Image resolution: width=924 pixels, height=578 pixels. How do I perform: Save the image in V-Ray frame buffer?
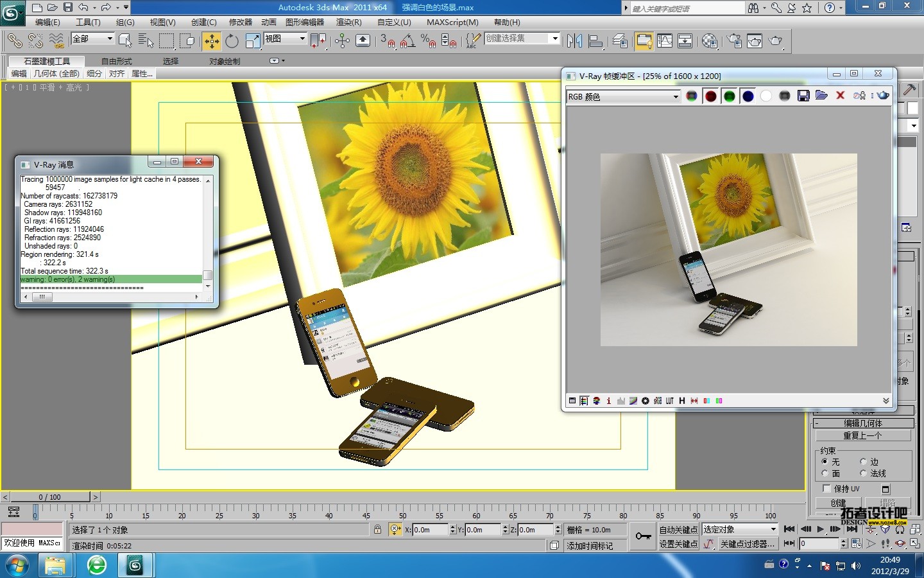pos(803,96)
